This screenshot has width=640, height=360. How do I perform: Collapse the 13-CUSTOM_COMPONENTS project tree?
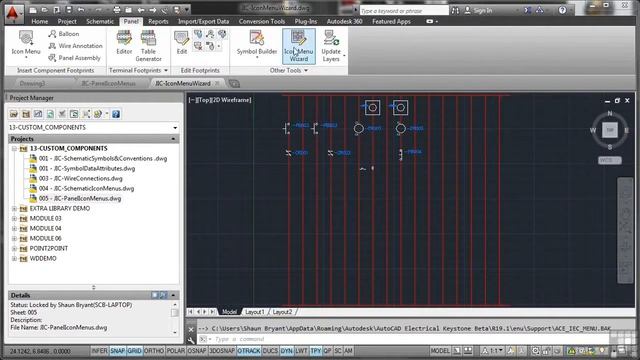point(14,149)
